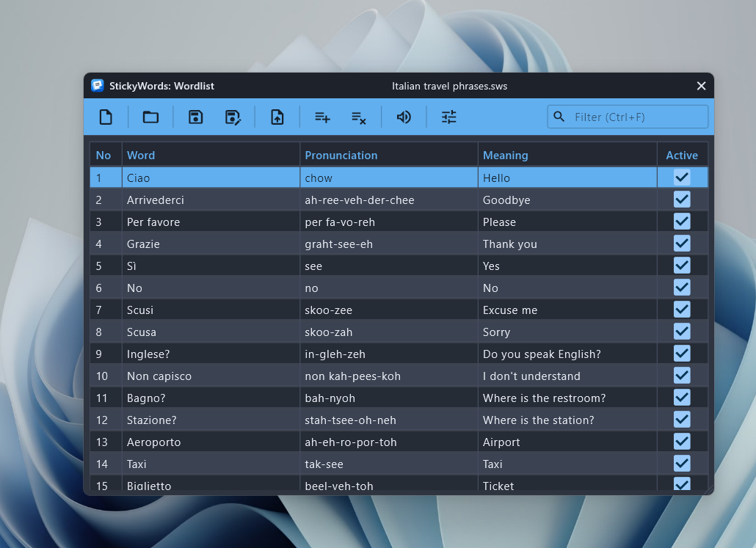
Task: Focus the Filter (Ctrl+F) field
Action: [x=628, y=117]
